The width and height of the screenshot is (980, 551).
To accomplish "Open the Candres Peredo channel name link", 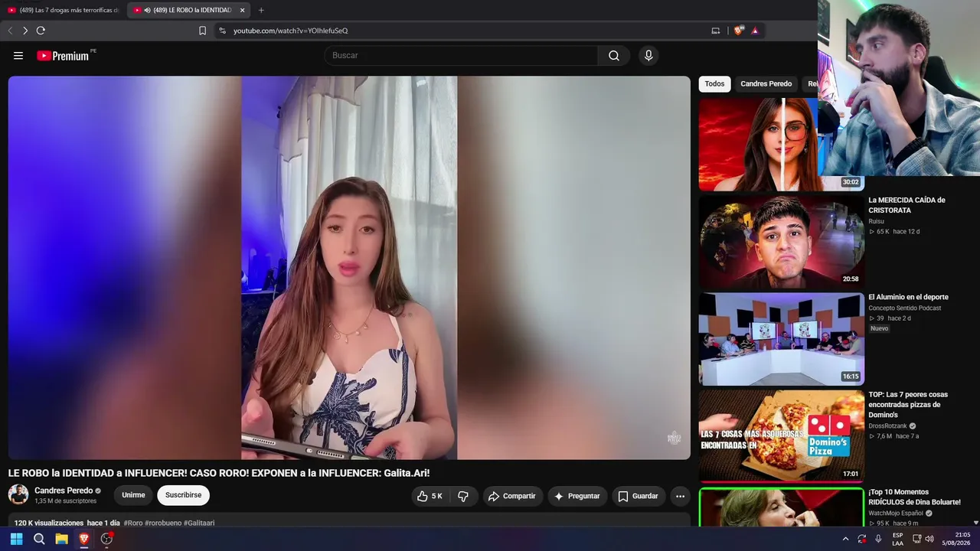I will point(64,491).
